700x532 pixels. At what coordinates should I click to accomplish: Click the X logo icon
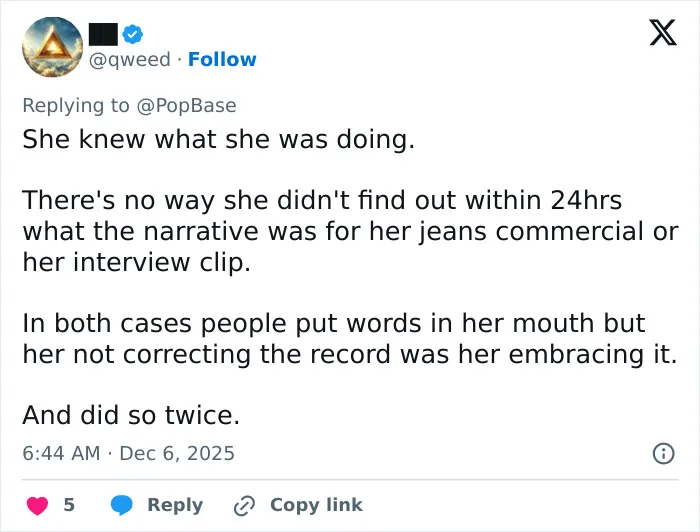(663, 32)
